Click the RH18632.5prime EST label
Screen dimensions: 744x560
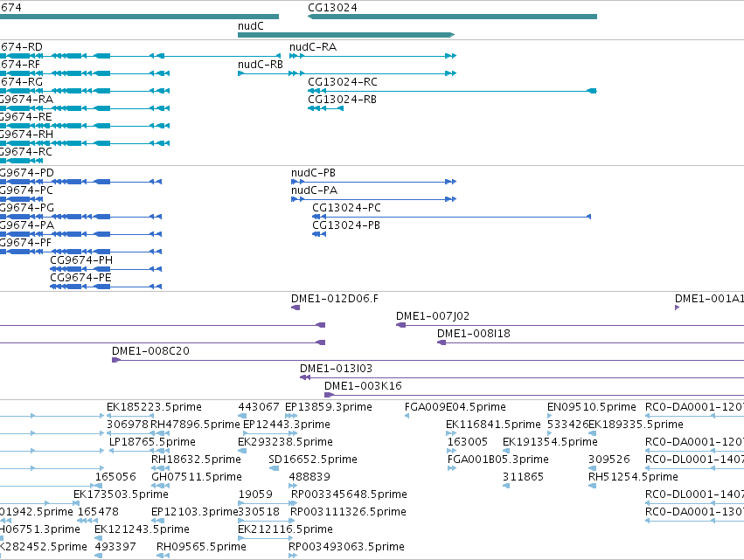(196, 460)
